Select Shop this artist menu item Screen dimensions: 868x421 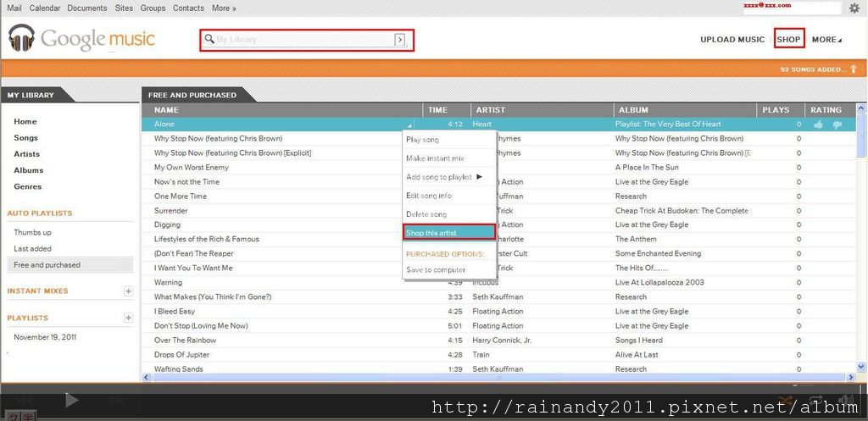(449, 233)
